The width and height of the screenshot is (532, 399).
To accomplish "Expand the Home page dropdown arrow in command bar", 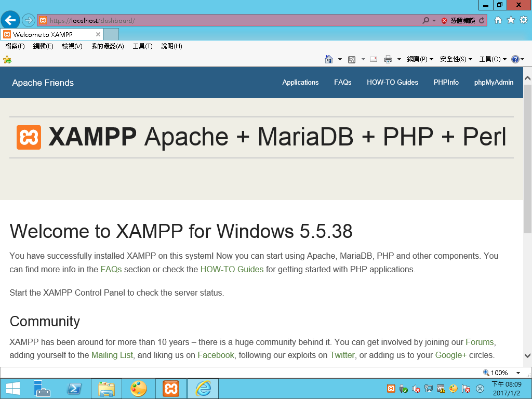I will point(340,59).
